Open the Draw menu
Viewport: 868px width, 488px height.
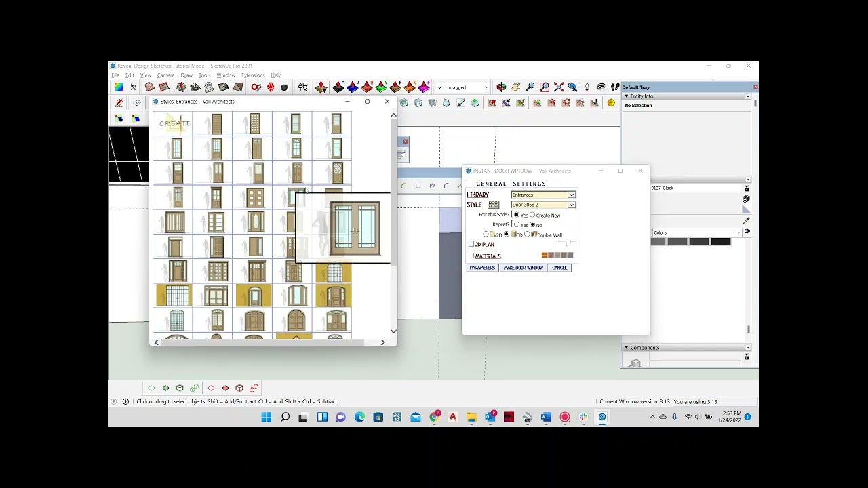click(x=186, y=75)
